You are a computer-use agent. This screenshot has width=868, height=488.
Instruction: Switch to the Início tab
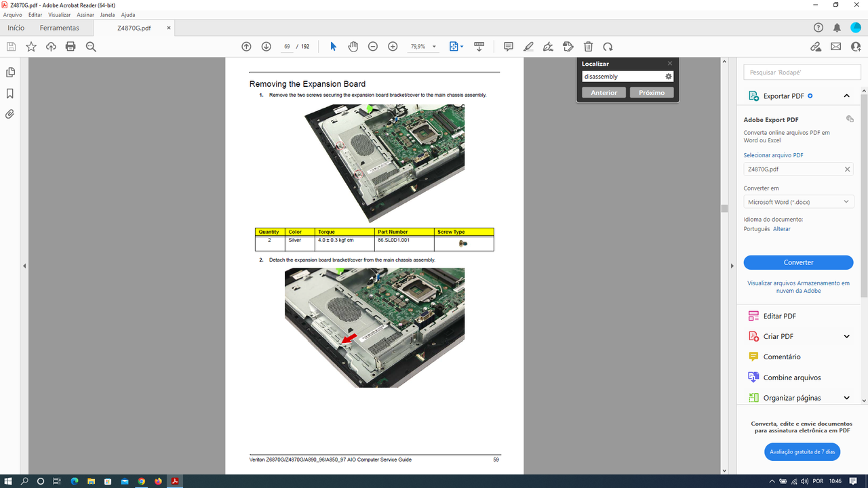(16, 28)
